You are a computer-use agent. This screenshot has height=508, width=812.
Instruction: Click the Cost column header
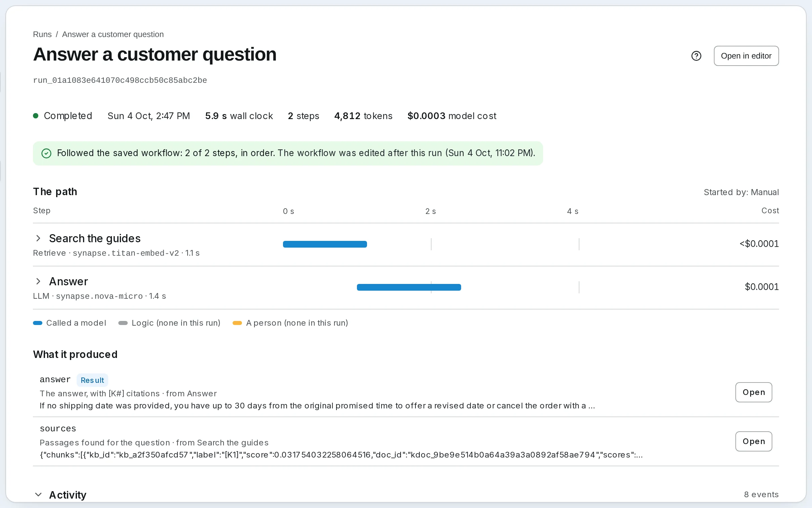pyautogui.click(x=770, y=211)
